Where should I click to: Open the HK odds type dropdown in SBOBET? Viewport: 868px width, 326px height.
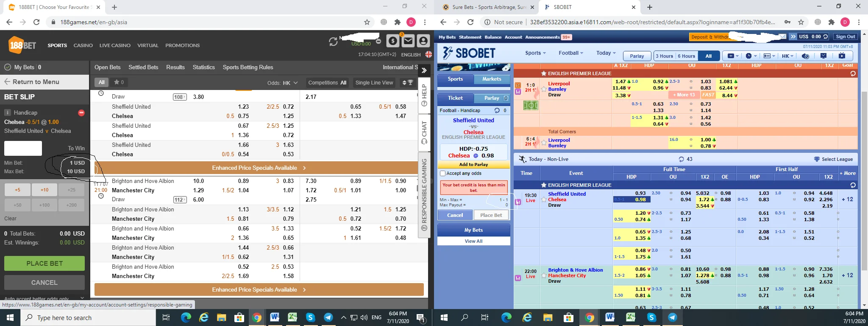click(x=787, y=56)
